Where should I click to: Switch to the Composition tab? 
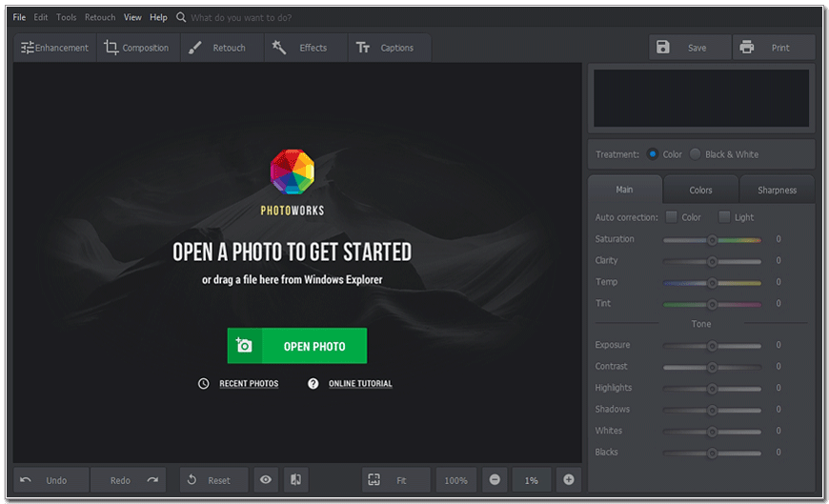point(138,48)
